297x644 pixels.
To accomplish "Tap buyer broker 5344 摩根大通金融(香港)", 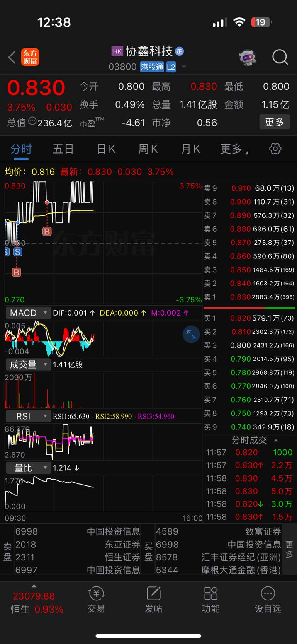I will tap(219, 570).
